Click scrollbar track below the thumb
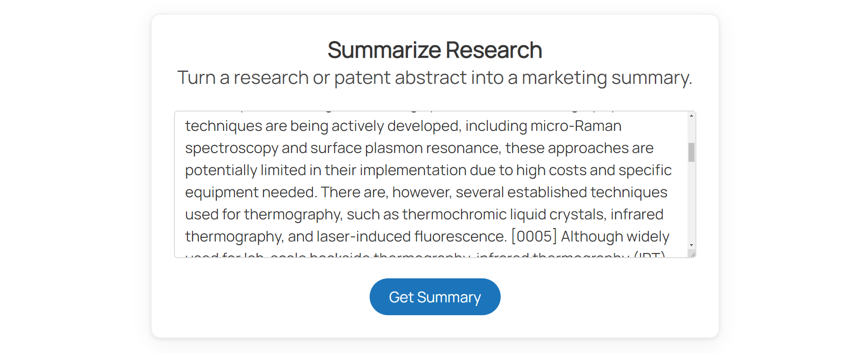Image resolution: width=868 pixels, height=353 pixels. pos(691,203)
